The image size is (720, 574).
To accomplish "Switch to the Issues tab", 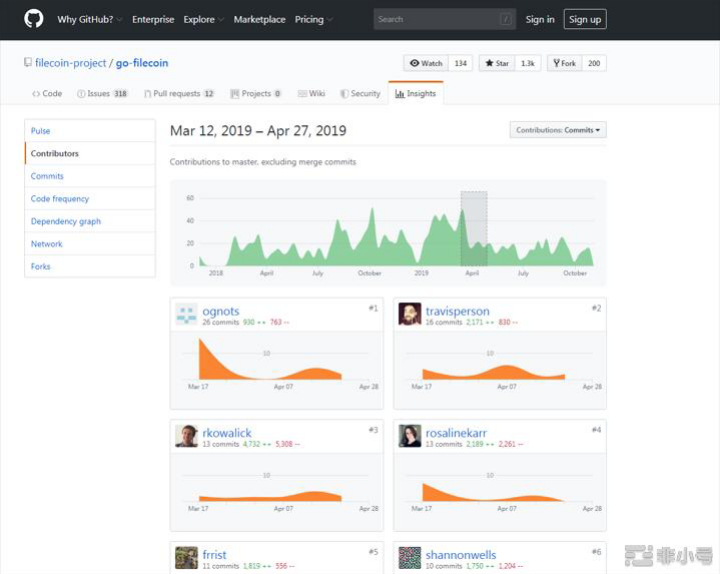I will tap(102, 93).
